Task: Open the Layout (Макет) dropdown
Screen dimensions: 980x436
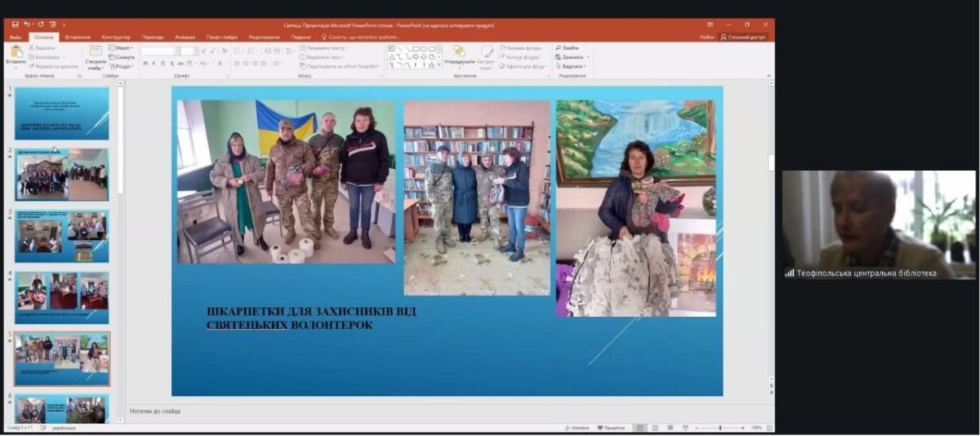Action: tap(122, 48)
